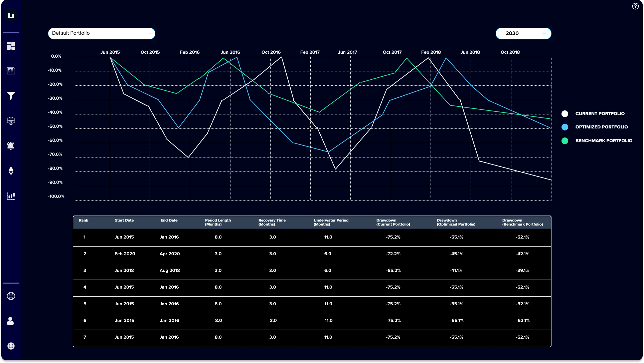The image size is (644, 363).
Task: Open the help question mark button
Action: pos(635,6)
